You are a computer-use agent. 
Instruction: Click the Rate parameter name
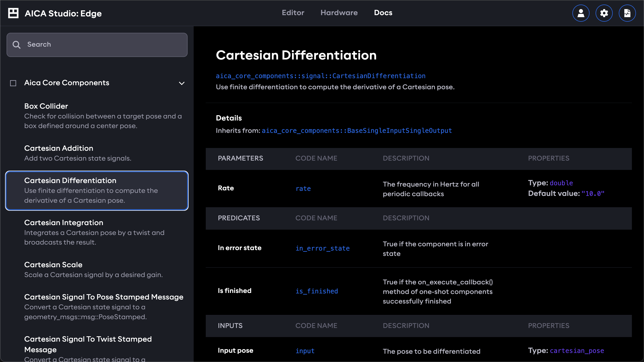(226, 188)
